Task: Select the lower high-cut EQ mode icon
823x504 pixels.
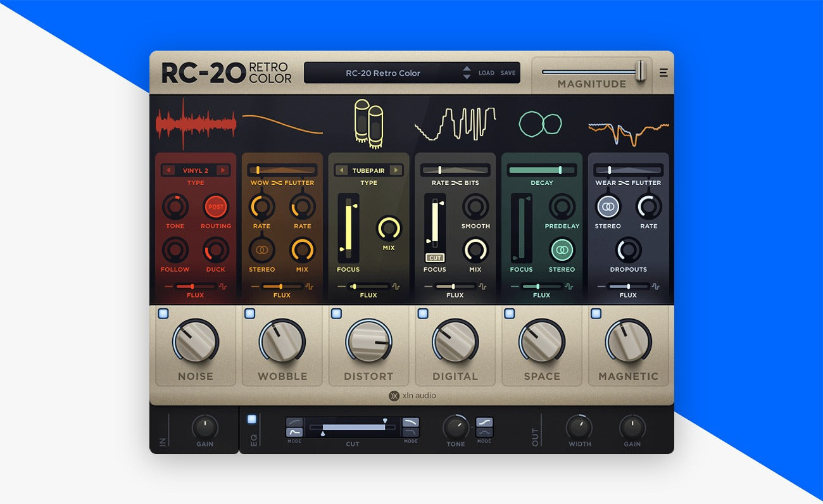Action: point(410,432)
